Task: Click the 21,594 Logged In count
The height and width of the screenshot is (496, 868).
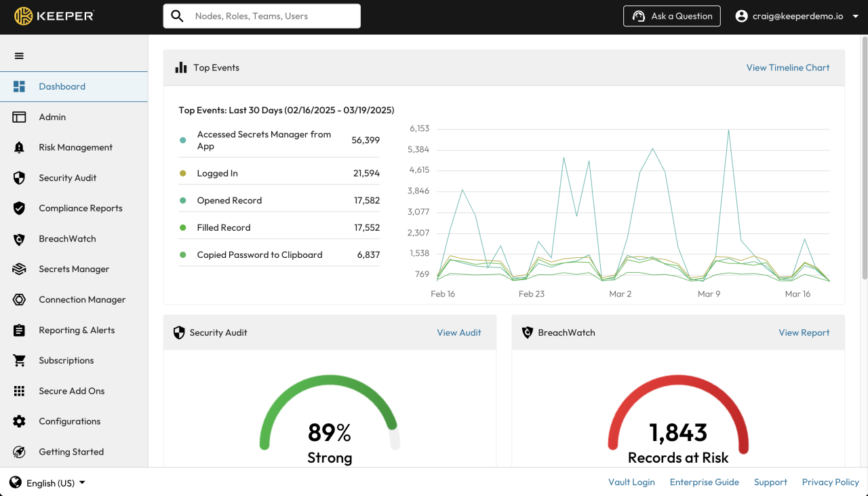Action: [x=366, y=174]
